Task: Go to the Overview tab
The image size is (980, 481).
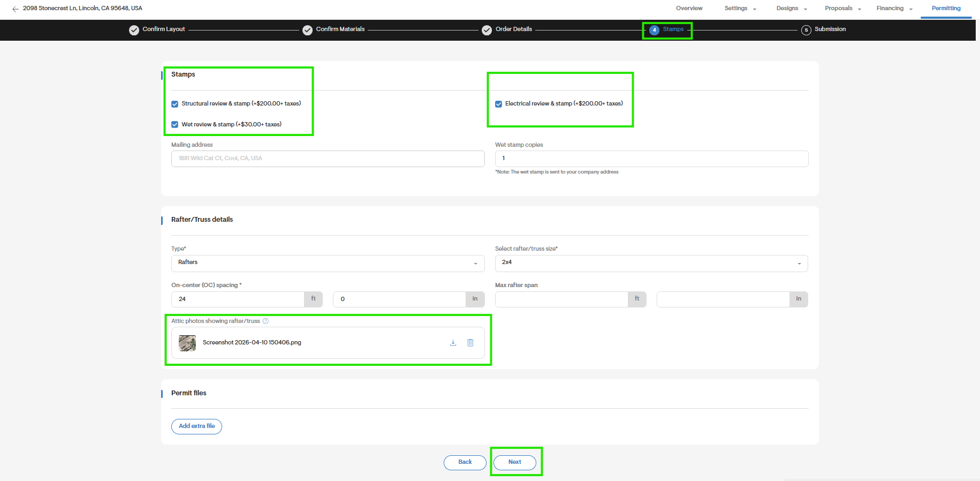Action: tap(689, 9)
